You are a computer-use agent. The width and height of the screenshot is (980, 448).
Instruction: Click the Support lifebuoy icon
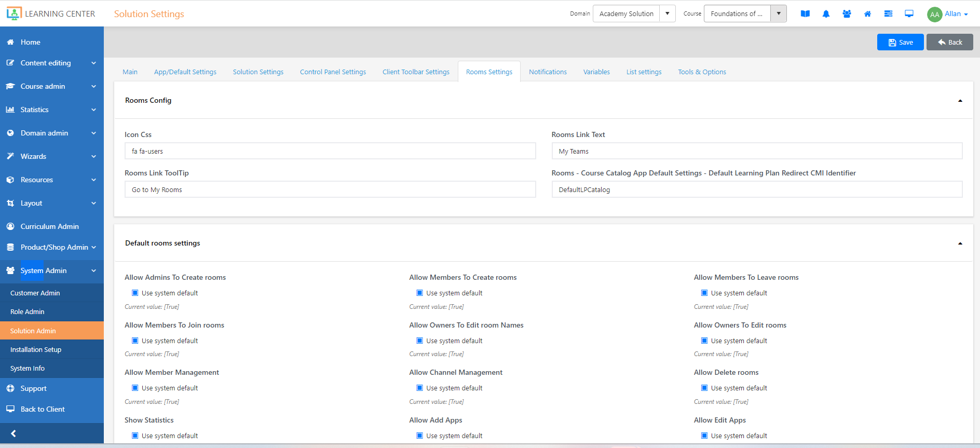click(10, 388)
